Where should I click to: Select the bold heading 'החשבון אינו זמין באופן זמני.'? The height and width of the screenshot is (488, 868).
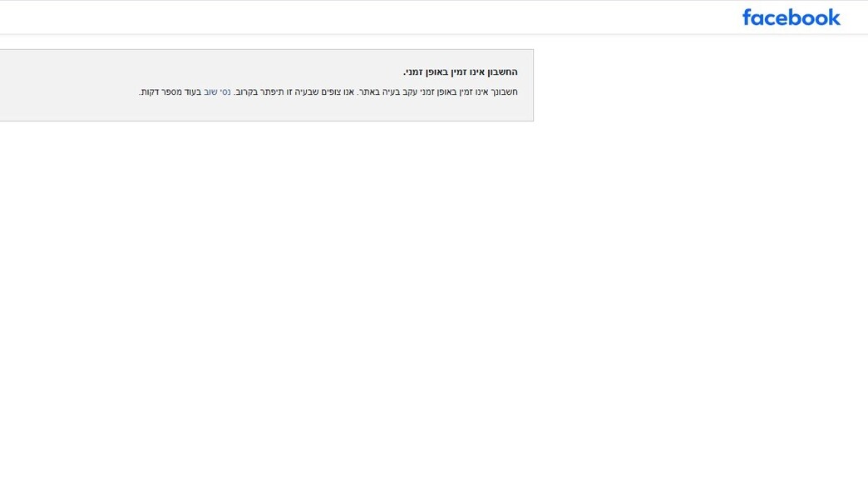tap(460, 72)
